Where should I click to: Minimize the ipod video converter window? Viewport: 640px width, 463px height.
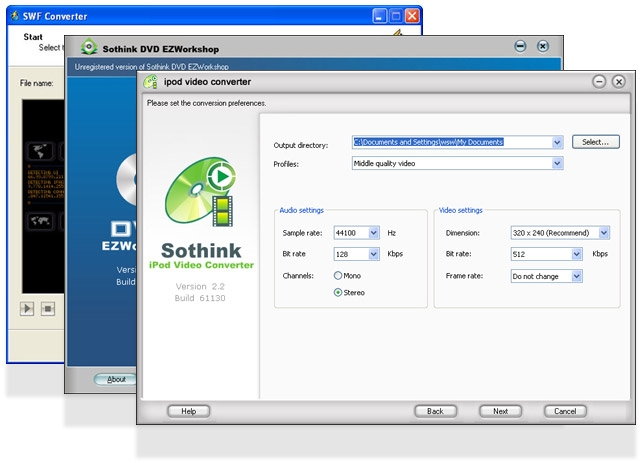tap(599, 81)
